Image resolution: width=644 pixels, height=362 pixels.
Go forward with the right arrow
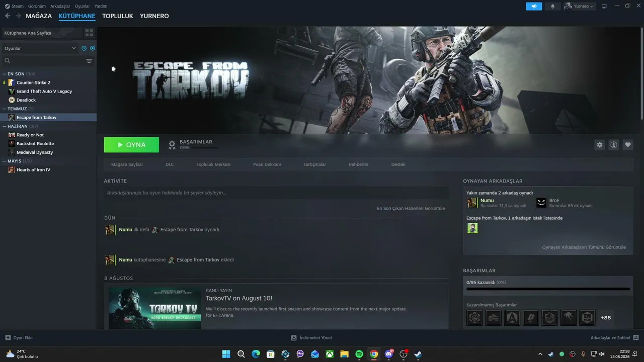[18, 16]
